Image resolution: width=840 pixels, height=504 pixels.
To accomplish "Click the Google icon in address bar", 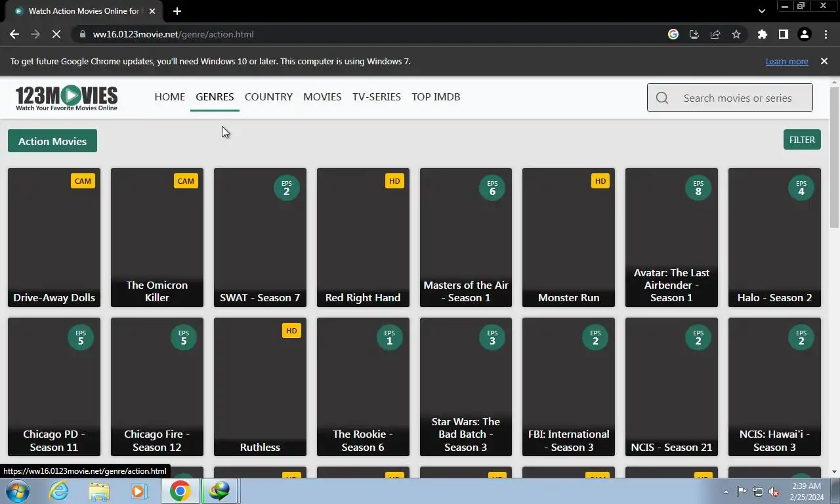I will tap(673, 34).
